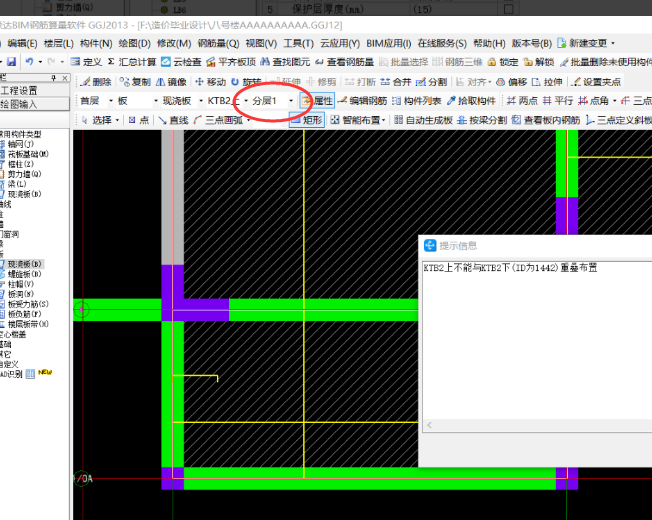Expand the 三点画弧 dropdown arrow

[248, 120]
